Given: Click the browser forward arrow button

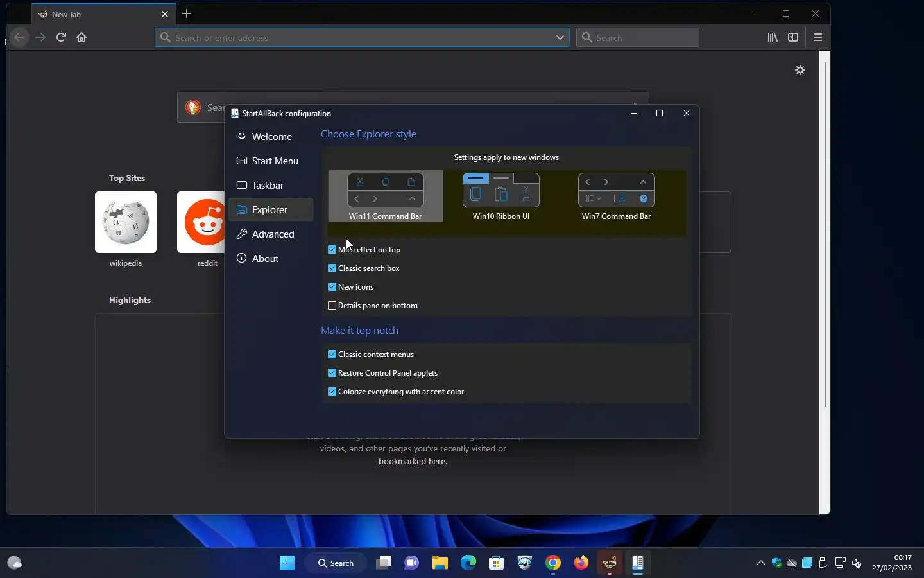Looking at the screenshot, I should (x=40, y=37).
